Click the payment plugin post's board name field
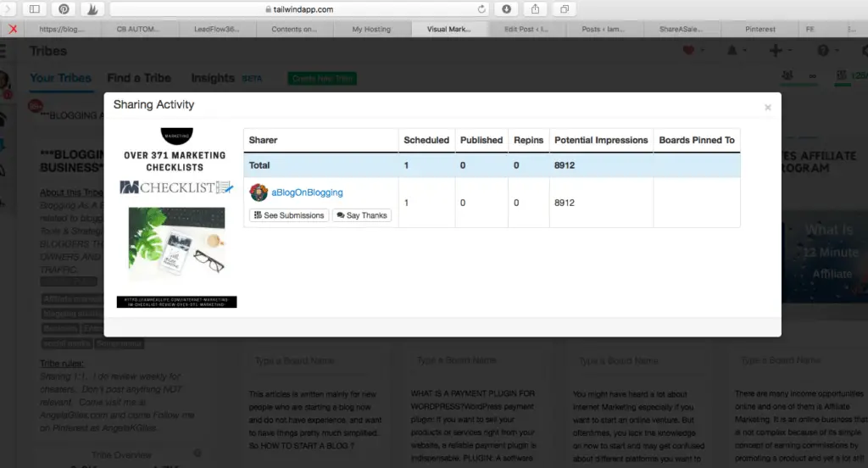 click(x=481, y=360)
